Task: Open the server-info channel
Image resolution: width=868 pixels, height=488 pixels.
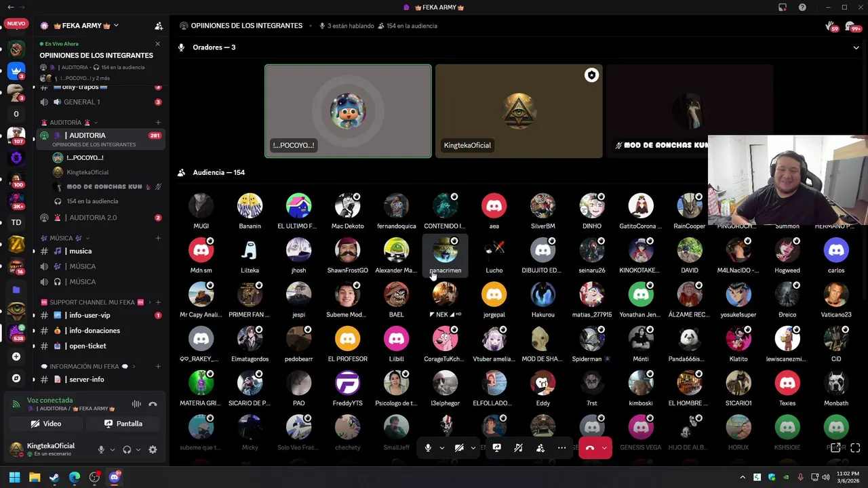Action: [x=100, y=380]
